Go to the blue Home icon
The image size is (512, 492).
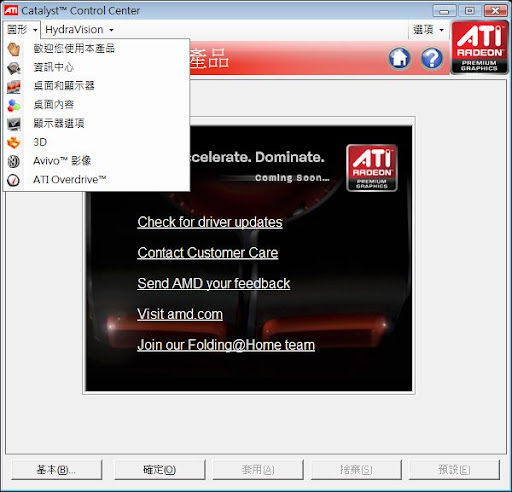[x=399, y=58]
